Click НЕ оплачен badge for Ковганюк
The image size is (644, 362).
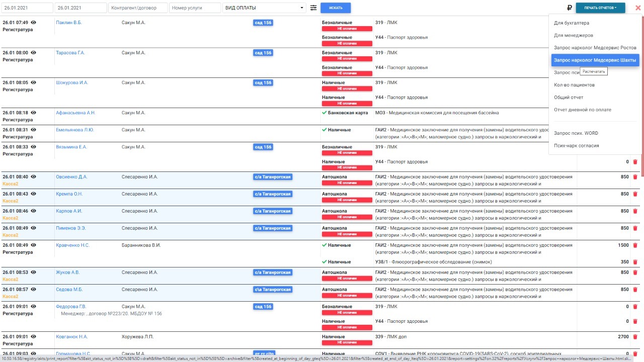point(347,342)
